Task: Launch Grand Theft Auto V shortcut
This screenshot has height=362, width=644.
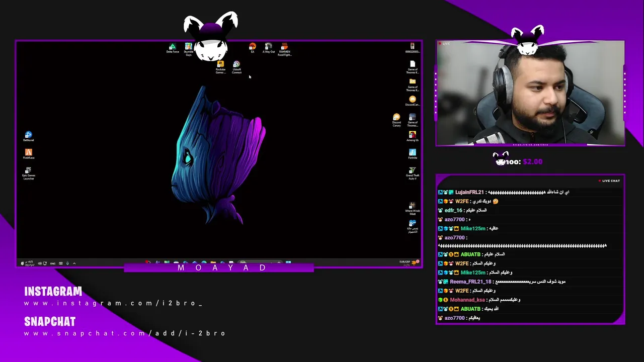Action: 413,173
